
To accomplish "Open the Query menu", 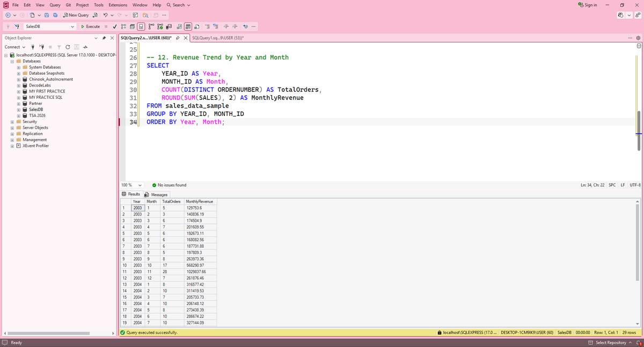I will click(55, 5).
